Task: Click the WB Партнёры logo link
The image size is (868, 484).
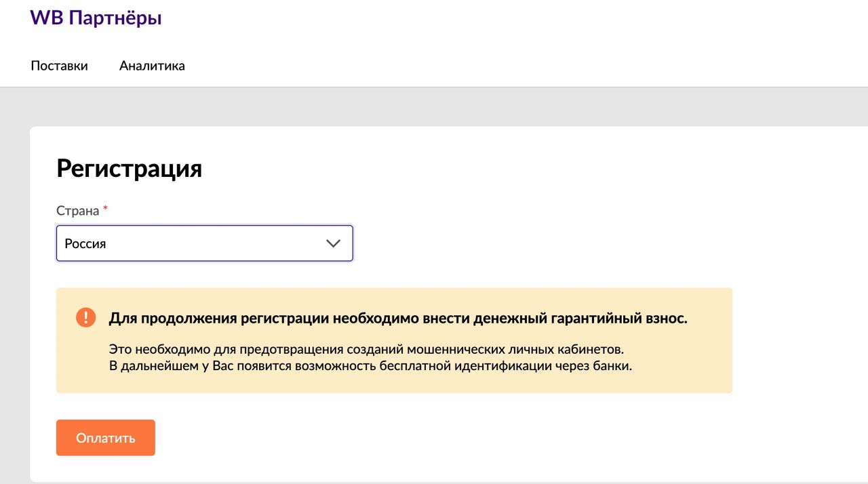Action: (x=96, y=18)
